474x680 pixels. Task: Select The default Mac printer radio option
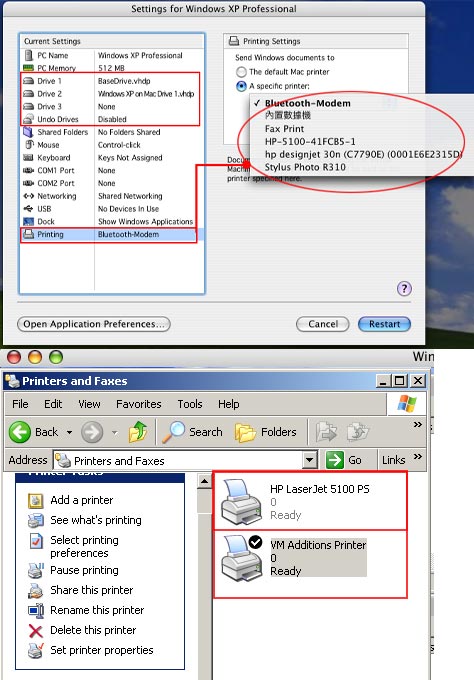pos(241,72)
